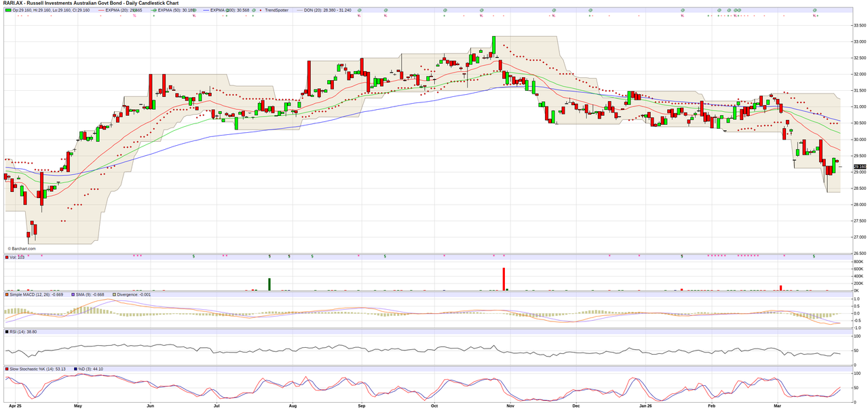868x417 pixels.
Task: Click the black RSI (14) swatch
Action: point(7,332)
